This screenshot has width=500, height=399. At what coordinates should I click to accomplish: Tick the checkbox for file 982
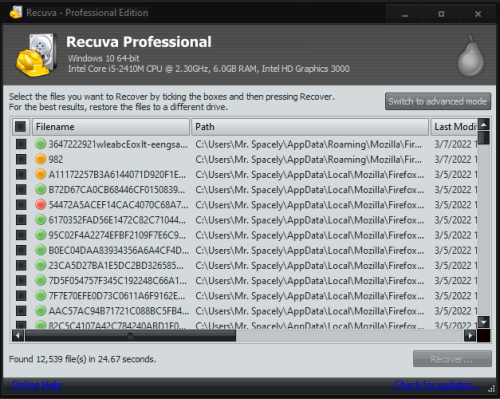tap(21, 159)
